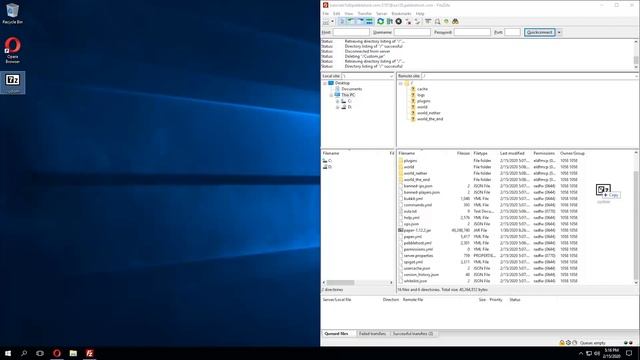Cancel the current operation icon
This screenshot has width=640, height=360.
pyautogui.click(x=399, y=22)
